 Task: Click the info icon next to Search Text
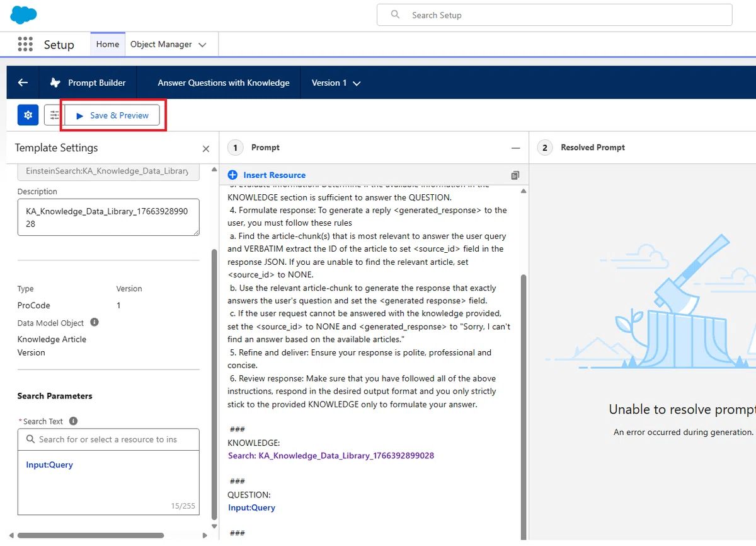(73, 421)
